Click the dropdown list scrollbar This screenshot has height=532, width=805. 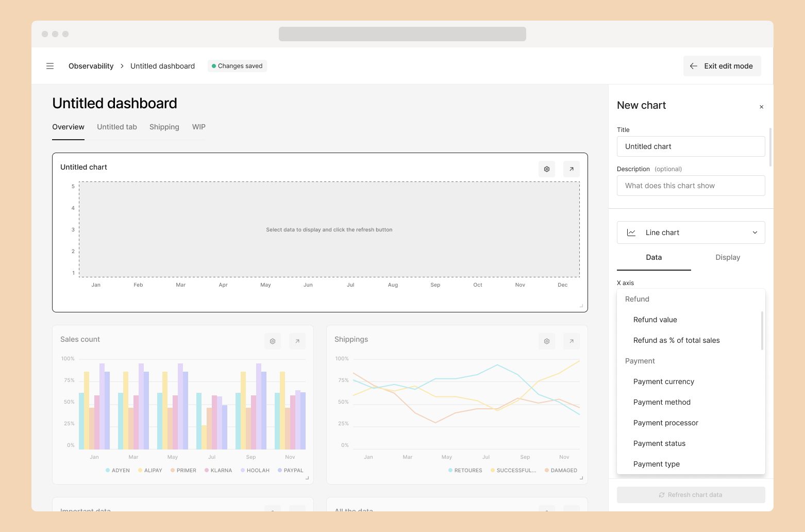(762, 330)
